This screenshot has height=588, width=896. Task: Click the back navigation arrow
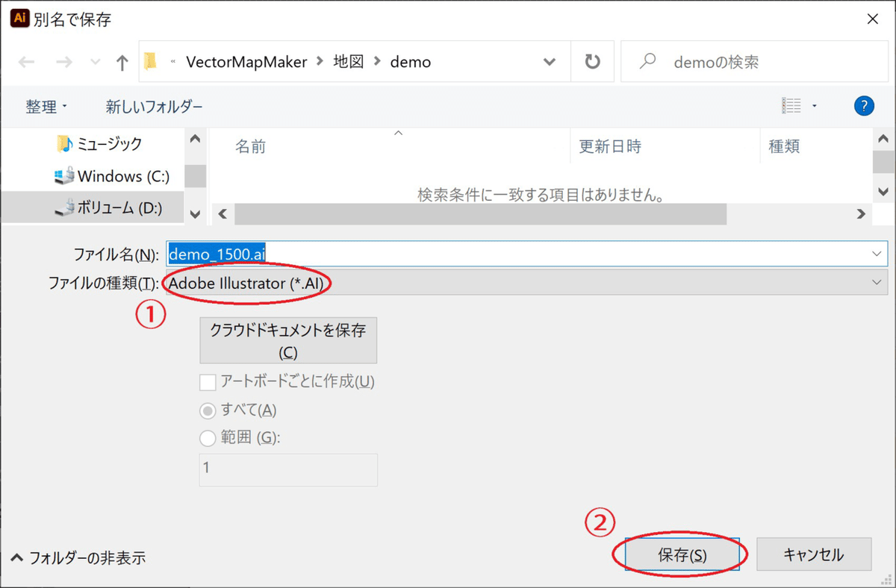tap(26, 62)
